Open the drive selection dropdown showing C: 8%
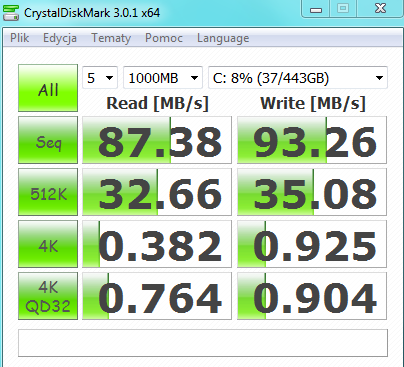The height and width of the screenshot is (367, 404). click(298, 78)
